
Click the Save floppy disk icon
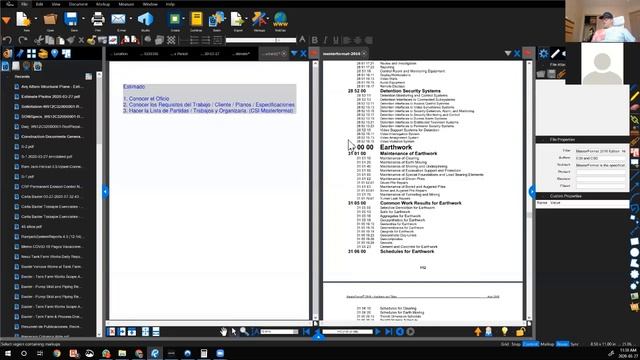tap(71, 19)
